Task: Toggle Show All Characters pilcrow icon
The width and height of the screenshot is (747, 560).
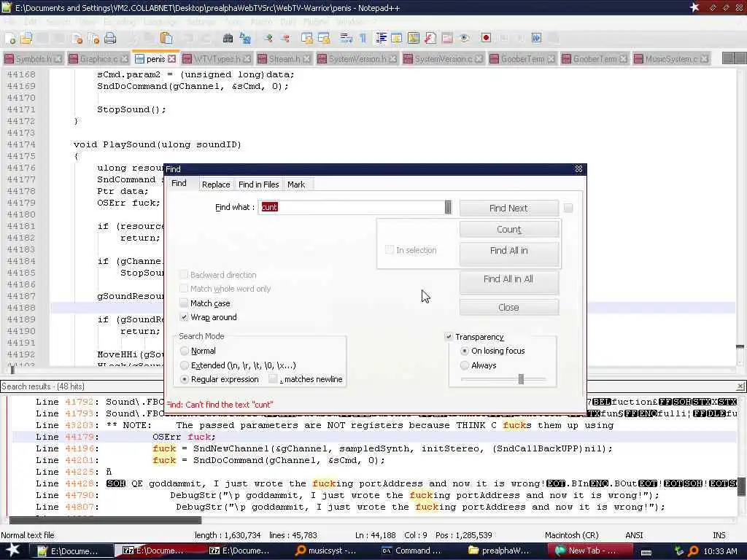Action: click(363, 39)
